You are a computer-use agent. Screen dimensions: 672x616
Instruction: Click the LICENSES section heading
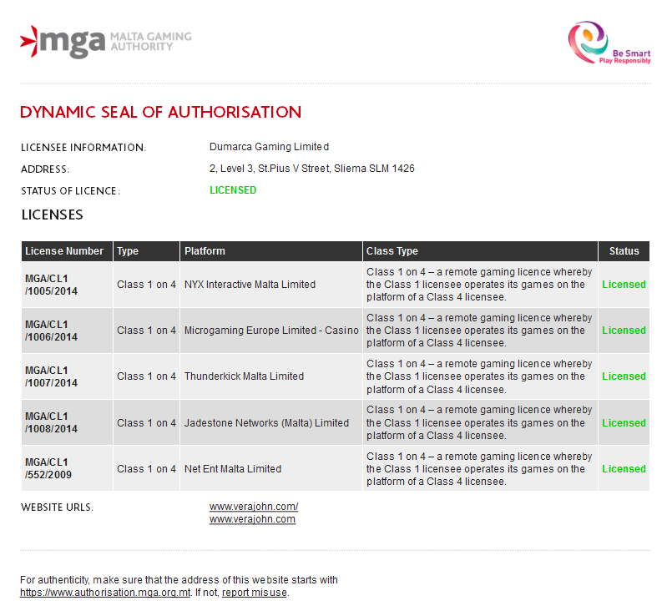[52, 215]
